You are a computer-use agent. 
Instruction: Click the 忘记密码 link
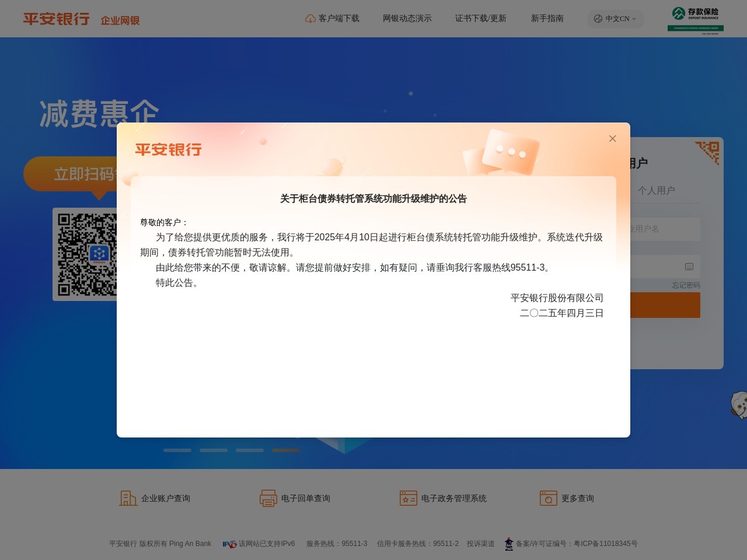tap(687, 285)
